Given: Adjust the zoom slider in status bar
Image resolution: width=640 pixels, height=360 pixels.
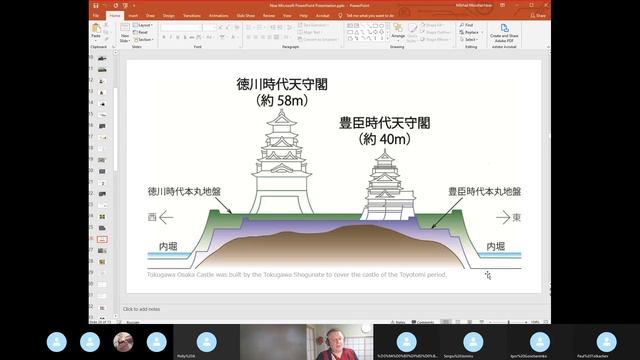Looking at the screenshot, I should tap(509, 322).
